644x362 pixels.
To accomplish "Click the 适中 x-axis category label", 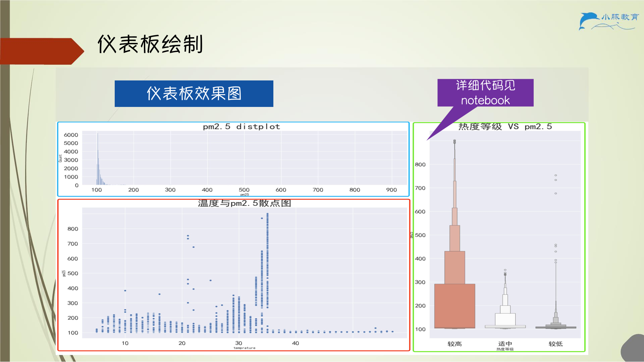I will point(505,344).
